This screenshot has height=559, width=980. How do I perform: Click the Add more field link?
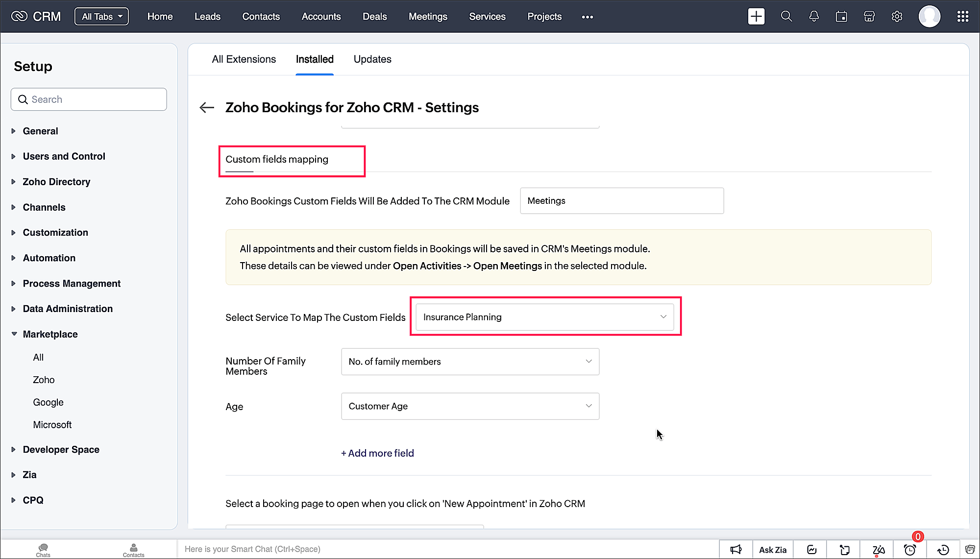(x=377, y=453)
